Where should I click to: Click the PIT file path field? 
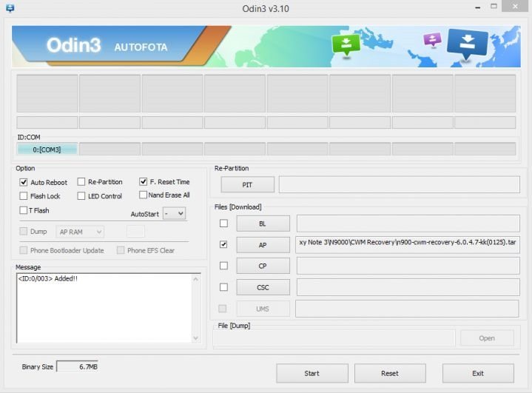tap(400, 184)
